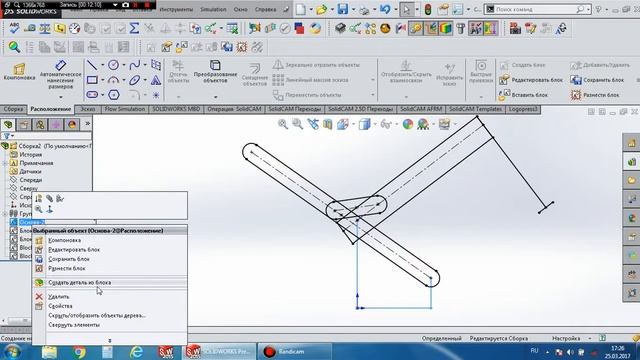
Task: Select the Arc sketch tool
Action: pos(113,80)
